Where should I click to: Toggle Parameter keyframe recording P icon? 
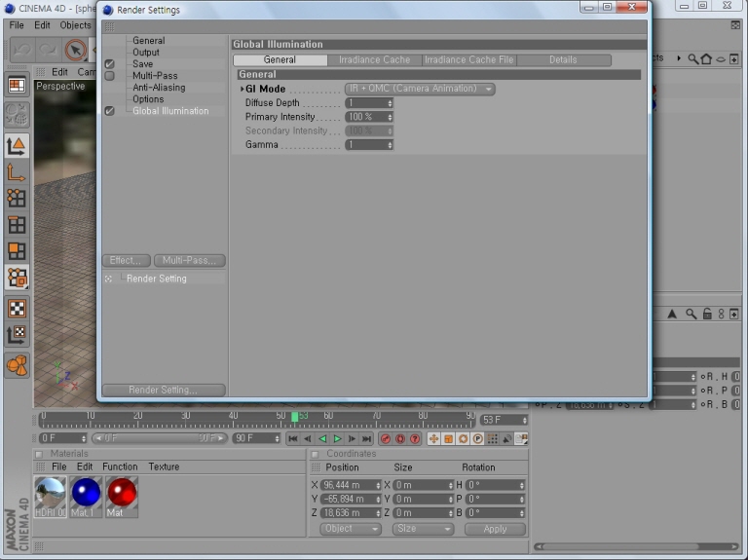click(477, 438)
